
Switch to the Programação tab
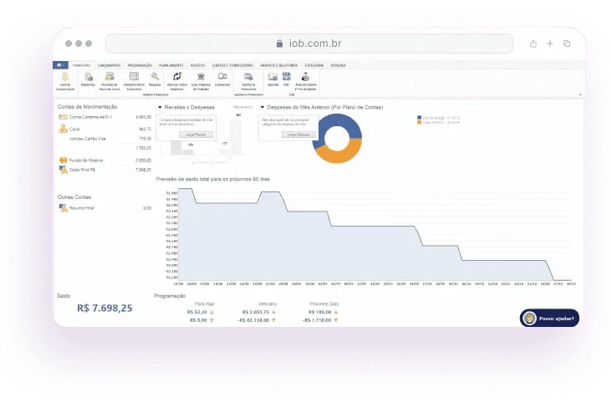tap(140, 65)
